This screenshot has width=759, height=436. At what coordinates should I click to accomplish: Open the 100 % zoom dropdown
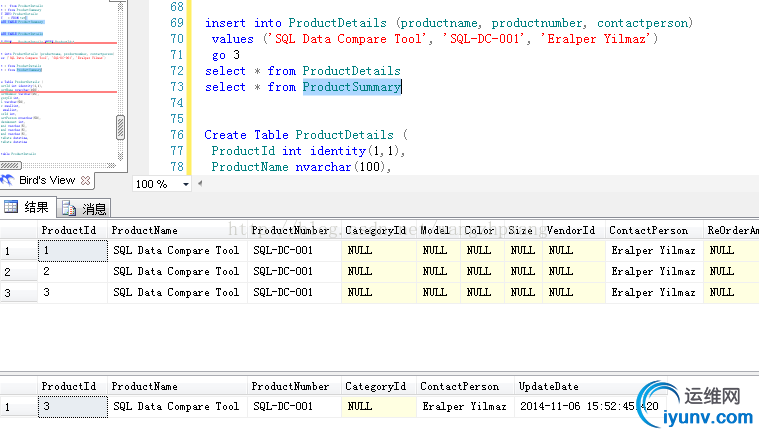click(186, 184)
